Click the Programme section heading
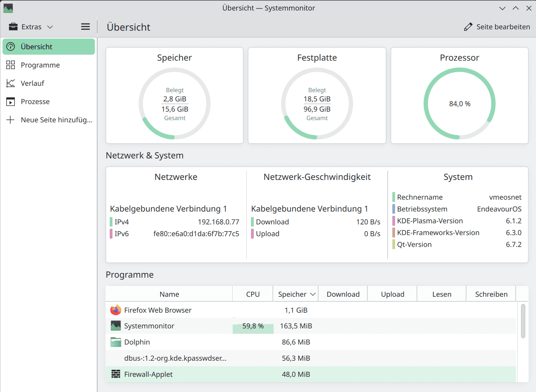 [130, 274]
